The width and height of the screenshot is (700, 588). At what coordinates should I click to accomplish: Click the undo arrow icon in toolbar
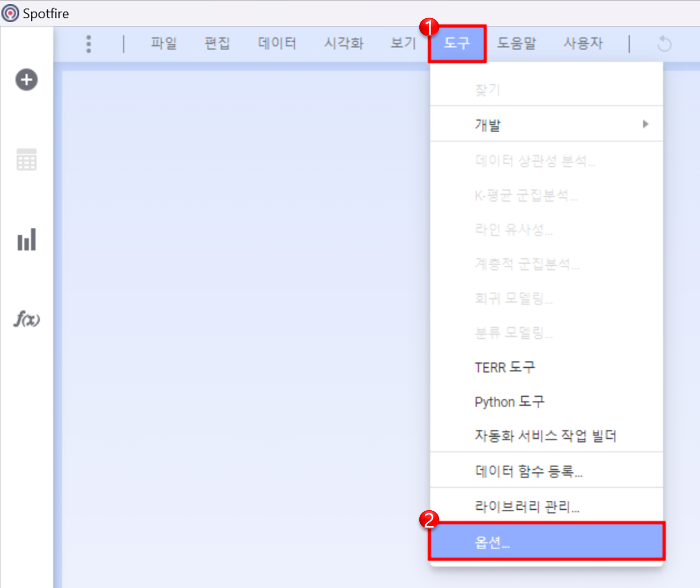click(x=664, y=44)
